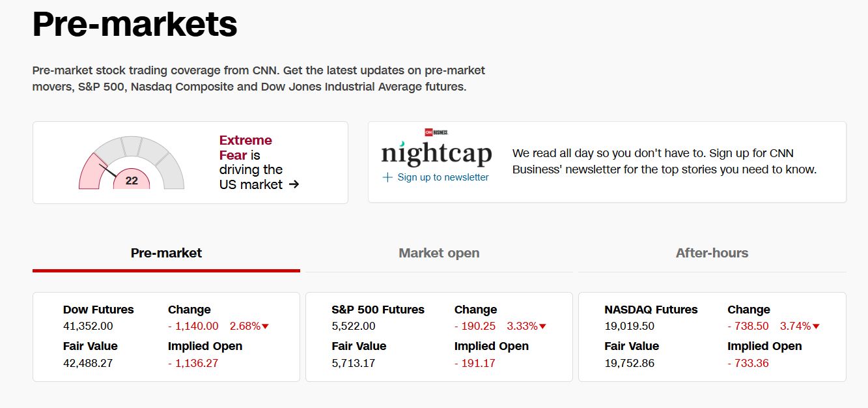Select the Pre-market tab

pos(166,253)
